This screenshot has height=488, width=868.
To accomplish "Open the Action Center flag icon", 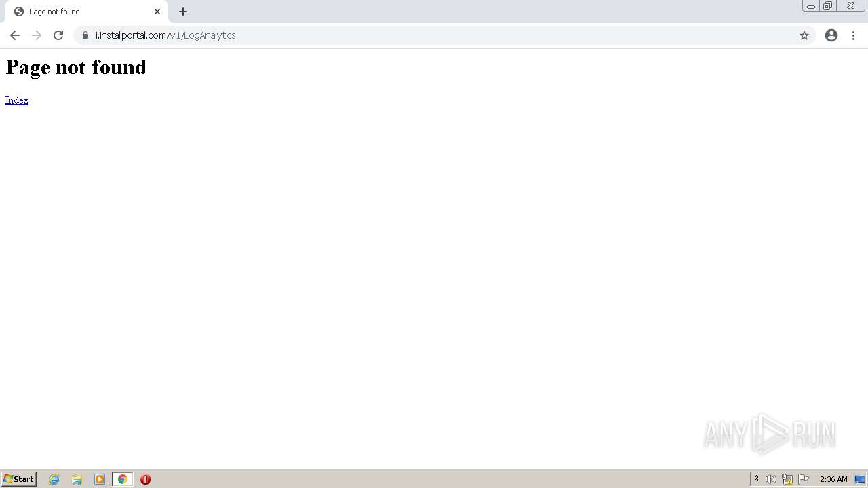I will pyautogui.click(x=804, y=479).
